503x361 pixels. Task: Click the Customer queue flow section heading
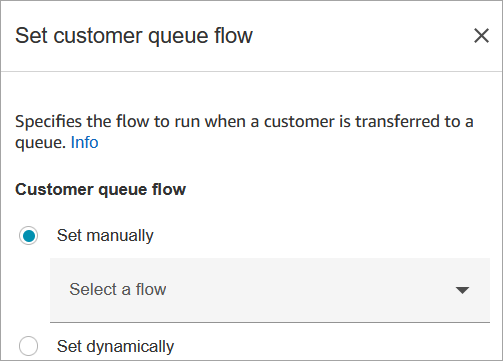[100, 190]
